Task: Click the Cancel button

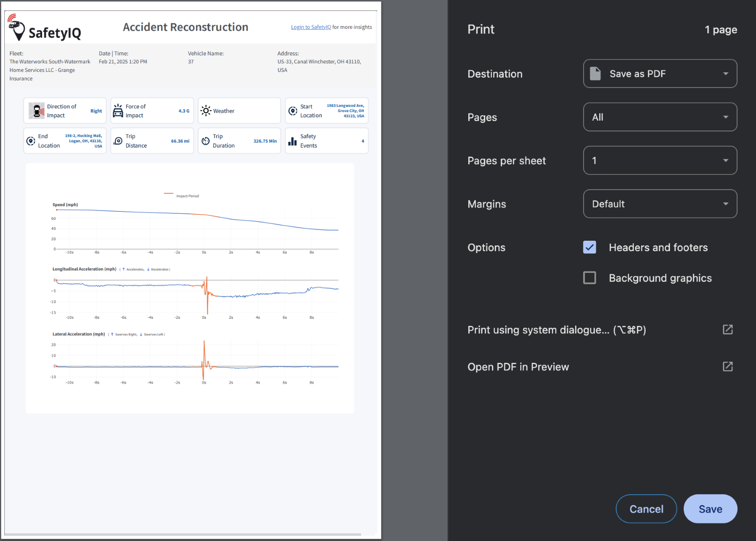Action: 646,509
